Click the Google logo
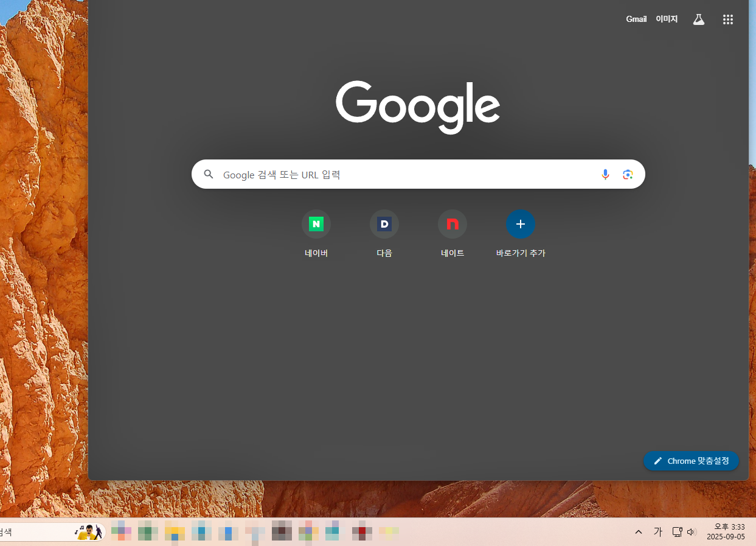756x546 pixels. coord(418,107)
